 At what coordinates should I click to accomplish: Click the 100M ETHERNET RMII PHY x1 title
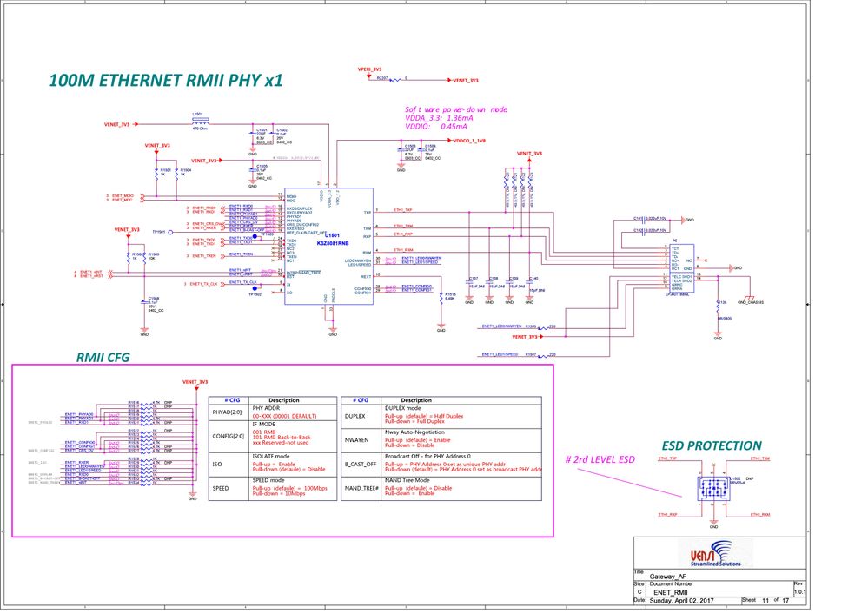[165, 80]
